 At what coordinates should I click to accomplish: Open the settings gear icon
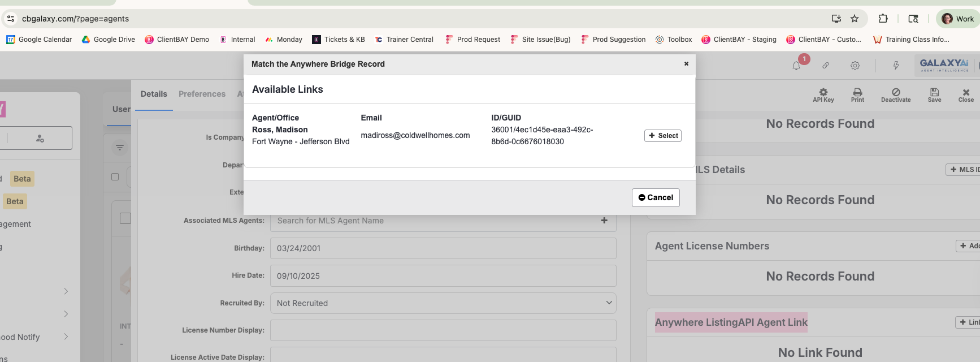(x=855, y=66)
